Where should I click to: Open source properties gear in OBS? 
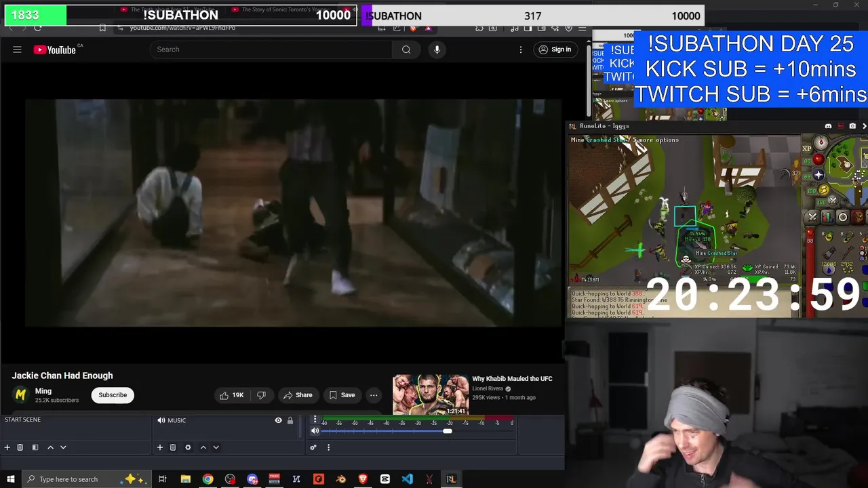click(188, 447)
